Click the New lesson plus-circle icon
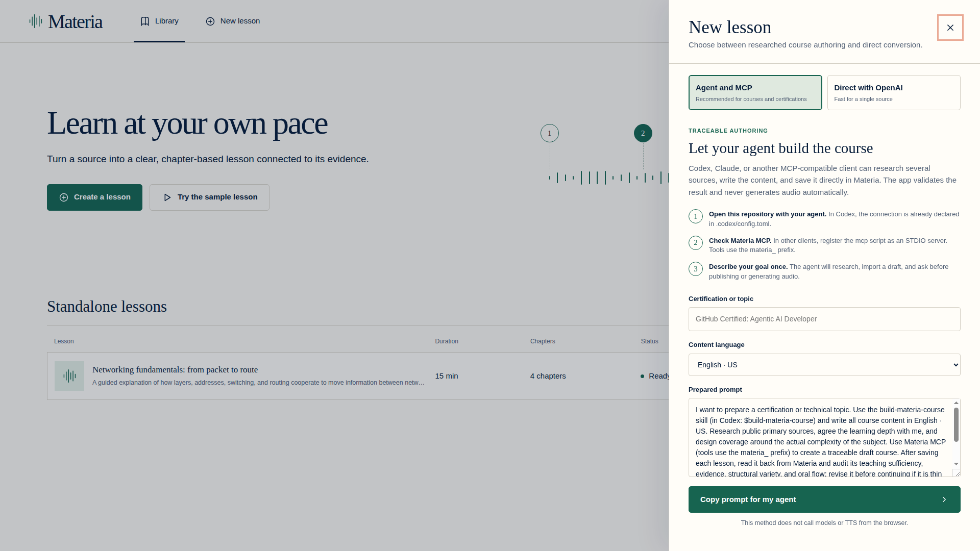The image size is (980, 551). coord(210,21)
